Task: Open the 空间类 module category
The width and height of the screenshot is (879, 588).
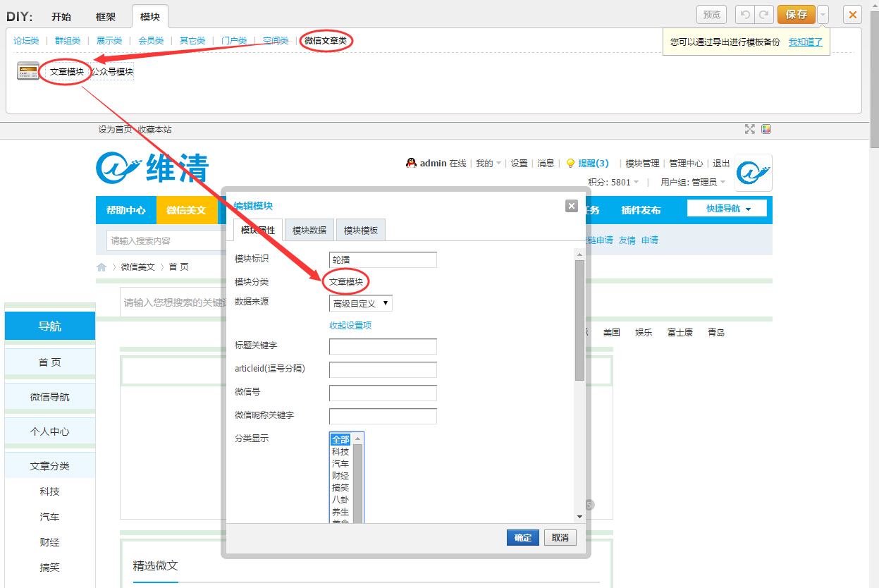Action: tap(276, 41)
